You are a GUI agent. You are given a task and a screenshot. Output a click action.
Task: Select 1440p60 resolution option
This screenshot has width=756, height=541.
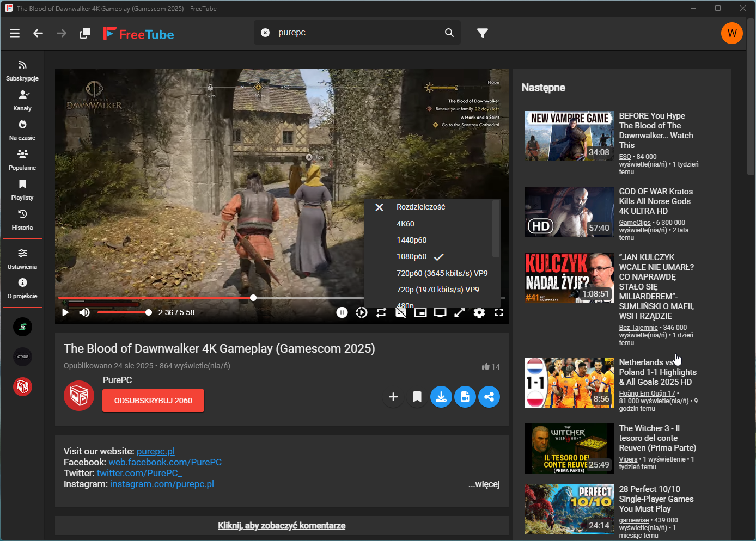point(412,240)
